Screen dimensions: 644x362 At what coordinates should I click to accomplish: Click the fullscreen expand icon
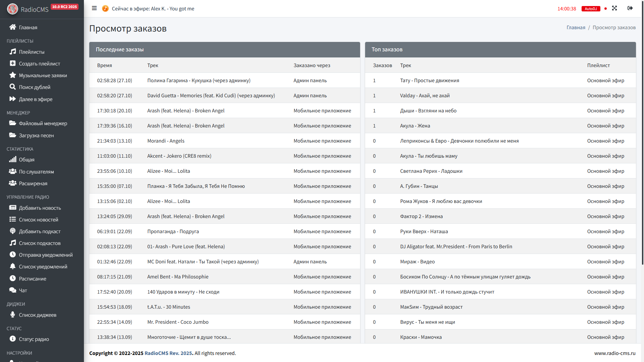pos(614,8)
